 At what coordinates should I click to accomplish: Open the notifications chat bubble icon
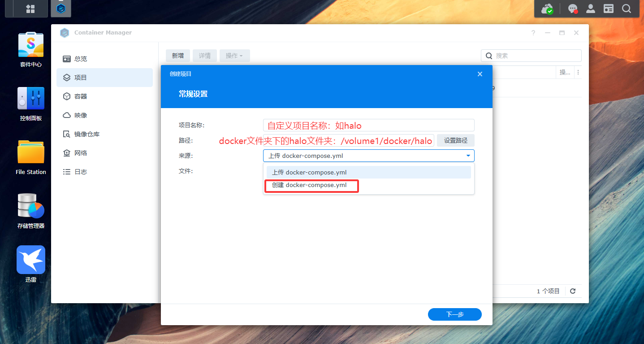click(x=572, y=9)
